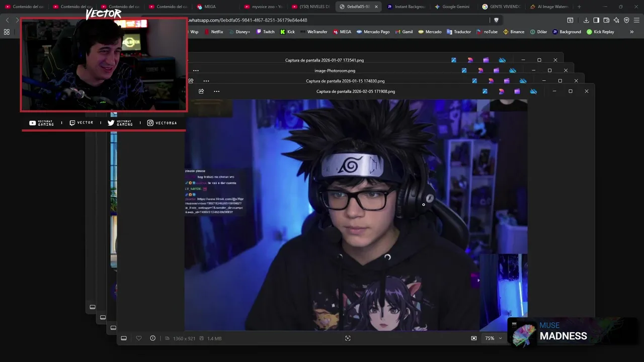Expand the bookmarks overflow chevron
The height and width of the screenshot is (362, 644).
point(632,32)
